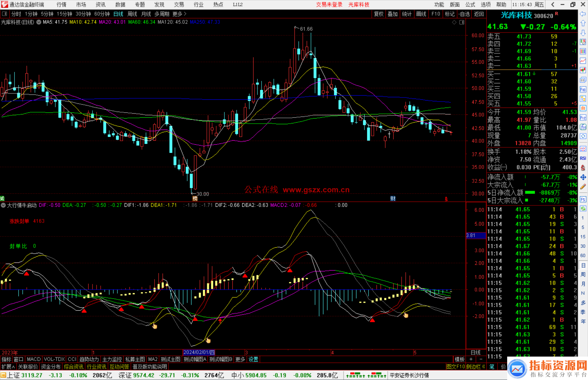588x380 pixels.
Task: Click the green 5日净流入额 bar
Action: pos(530,193)
